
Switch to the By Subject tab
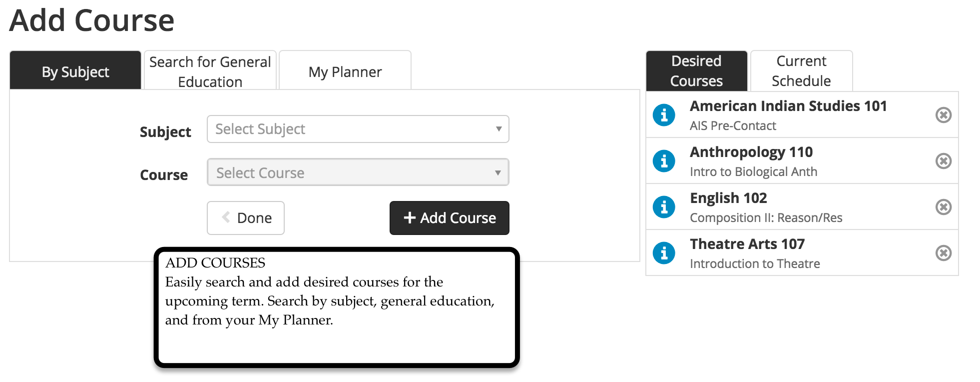point(75,70)
